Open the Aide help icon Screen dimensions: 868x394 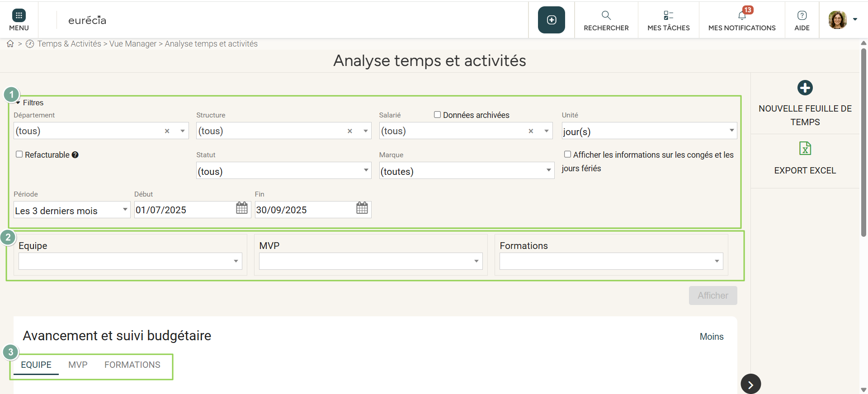click(802, 16)
